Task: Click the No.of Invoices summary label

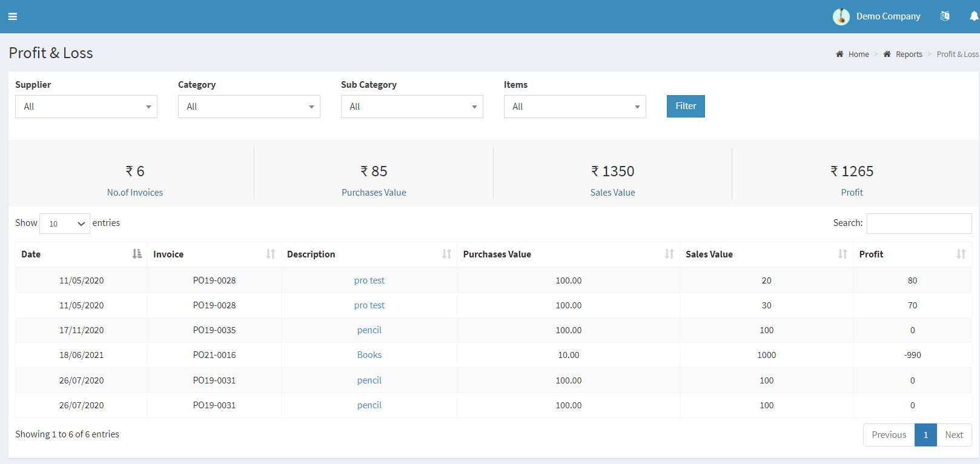Action: (135, 193)
